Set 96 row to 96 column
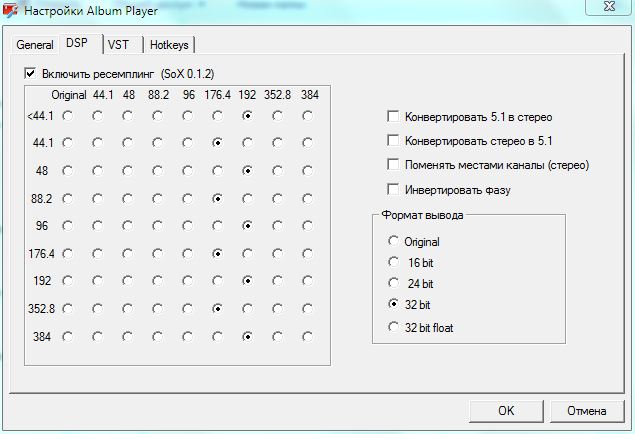 (x=188, y=226)
